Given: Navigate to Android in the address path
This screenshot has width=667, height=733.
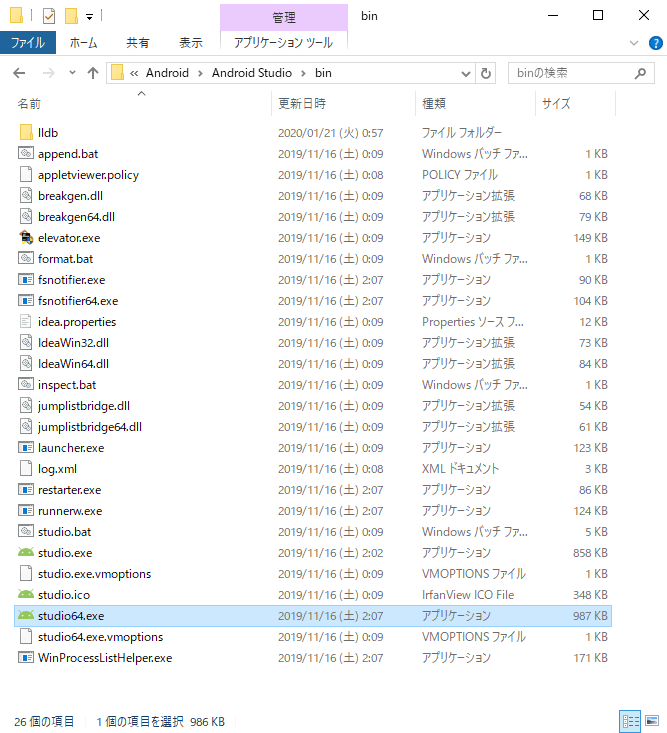Looking at the screenshot, I should click(x=167, y=73).
